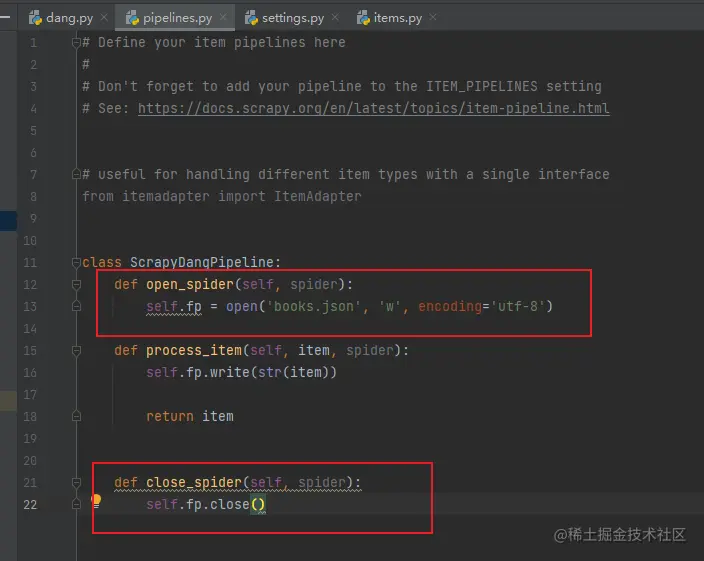Collapse the process_item method fold
Image resolution: width=704 pixels, height=561 pixels.
76,350
